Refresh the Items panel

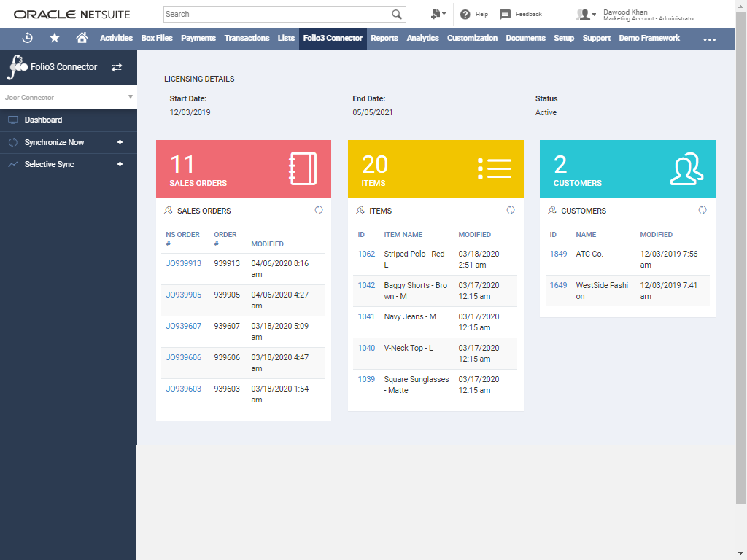pyautogui.click(x=511, y=210)
